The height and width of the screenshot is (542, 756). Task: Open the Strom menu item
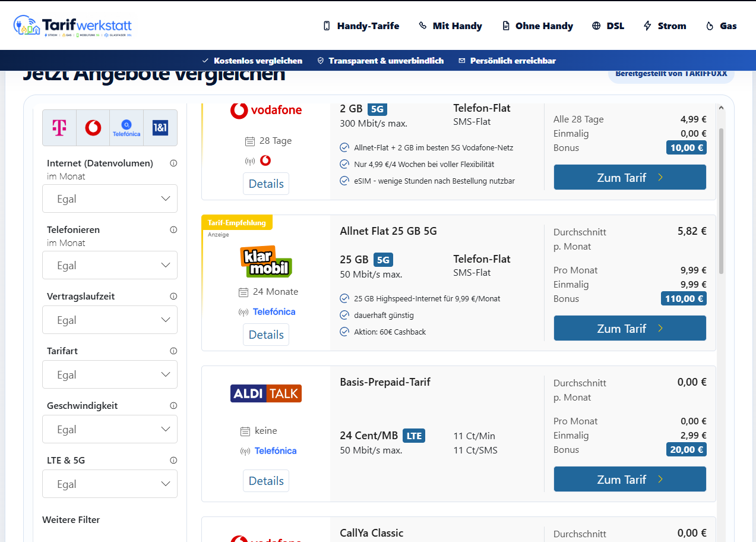665,26
